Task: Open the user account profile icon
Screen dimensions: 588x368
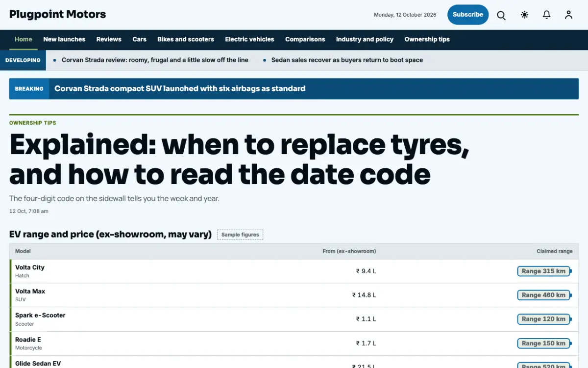Action: 568,15
